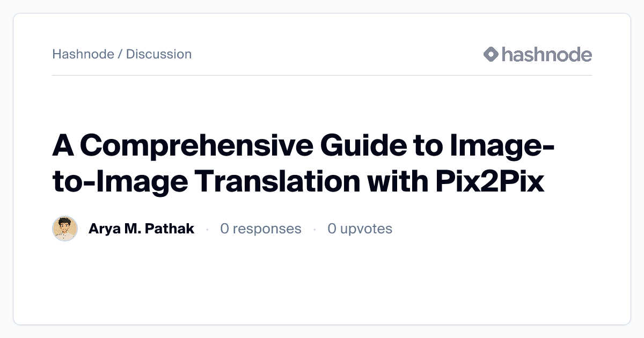Click the author name Arya M. Pathak
The height and width of the screenshot is (338, 644).
[x=141, y=229]
